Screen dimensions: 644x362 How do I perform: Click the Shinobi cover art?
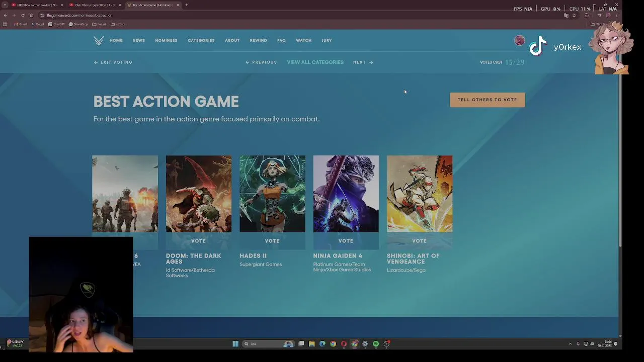(x=419, y=194)
